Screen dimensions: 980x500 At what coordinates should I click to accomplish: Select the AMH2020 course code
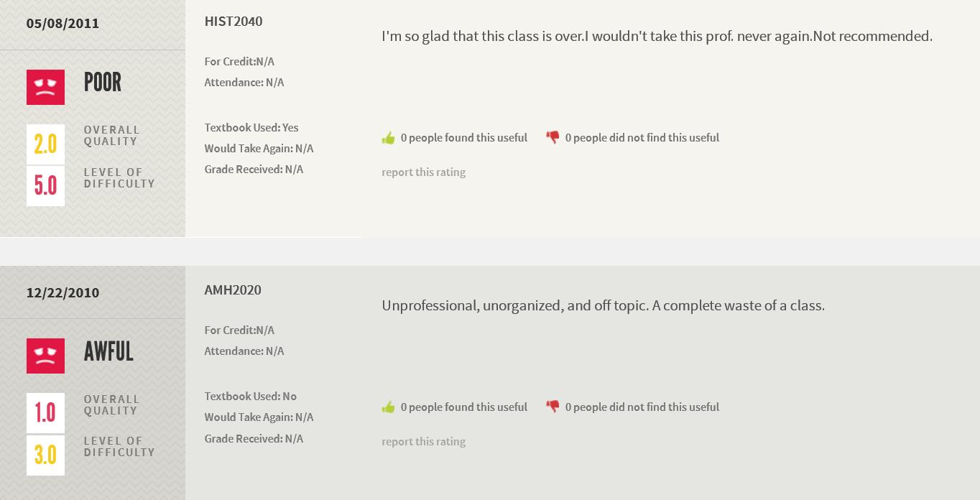coord(233,290)
